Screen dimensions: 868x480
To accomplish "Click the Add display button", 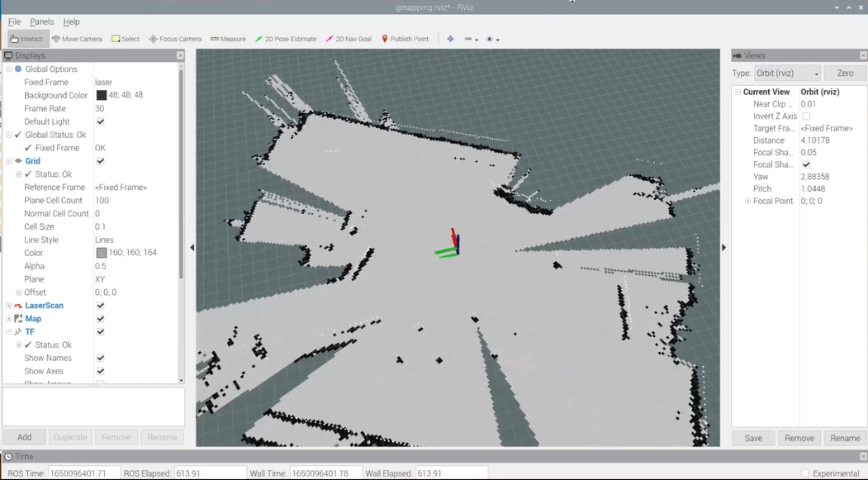I will (x=25, y=437).
